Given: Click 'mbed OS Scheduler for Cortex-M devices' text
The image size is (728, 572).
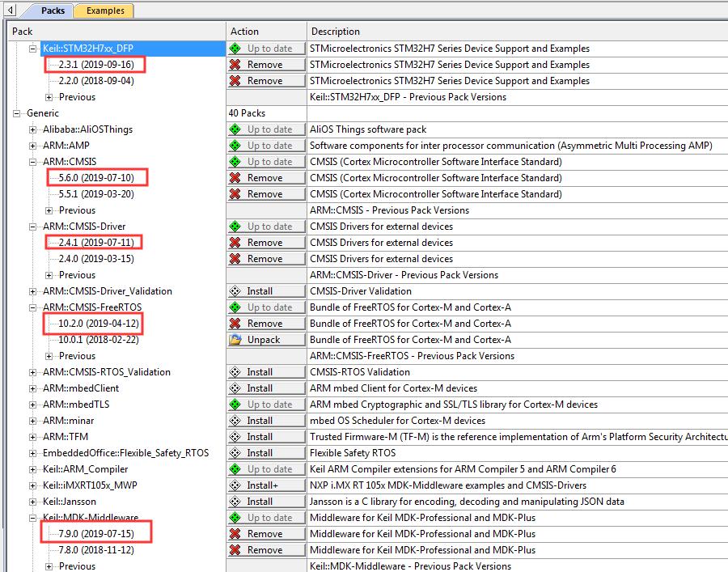Looking at the screenshot, I should click(397, 421).
